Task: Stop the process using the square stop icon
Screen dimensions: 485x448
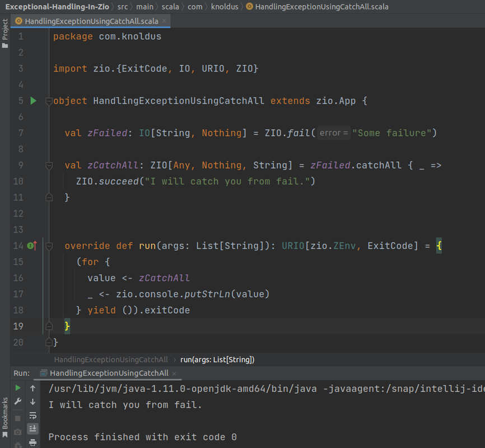Action: point(18,418)
